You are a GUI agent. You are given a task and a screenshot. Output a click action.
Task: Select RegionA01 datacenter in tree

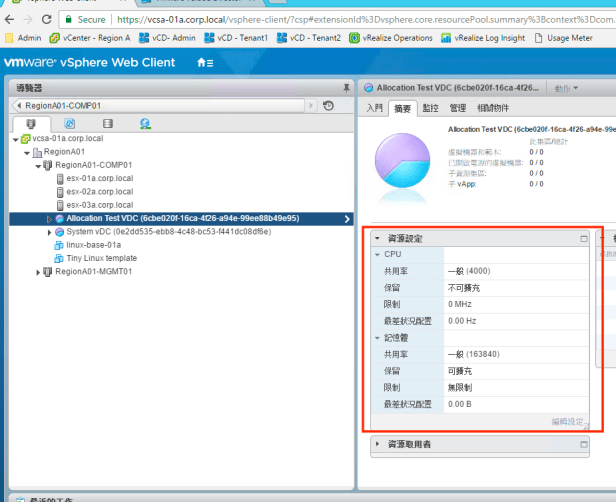[64, 152]
